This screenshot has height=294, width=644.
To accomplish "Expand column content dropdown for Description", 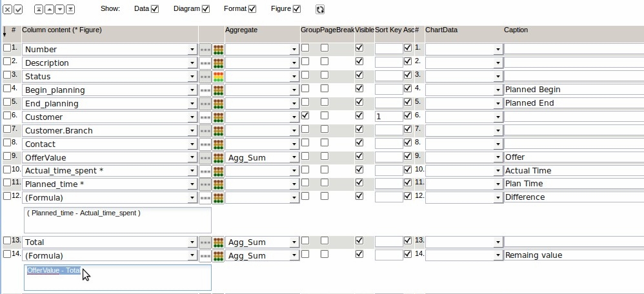I will pos(192,63).
